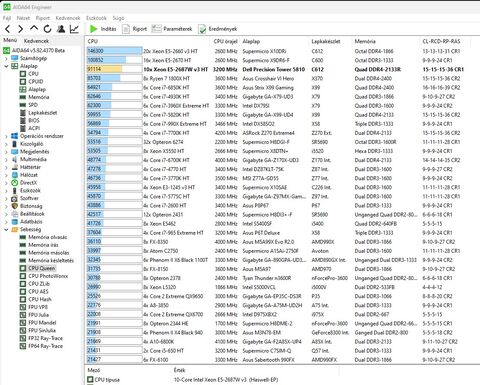Start benchmark with Indítás button
This screenshot has height=385, width=480.
tap(103, 29)
